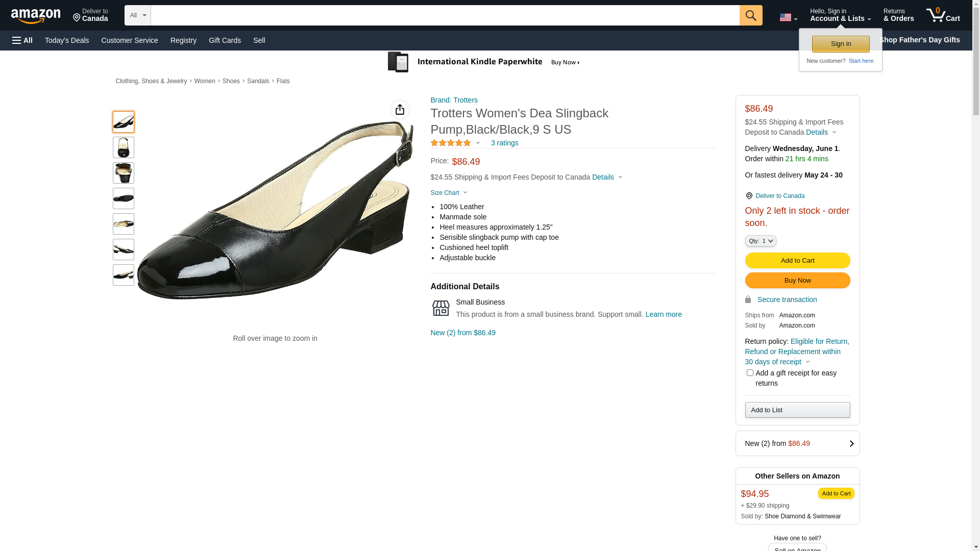Screen dimensions: 980x551
Task: Select the second product thumbnail image
Action: coord(124,147)
